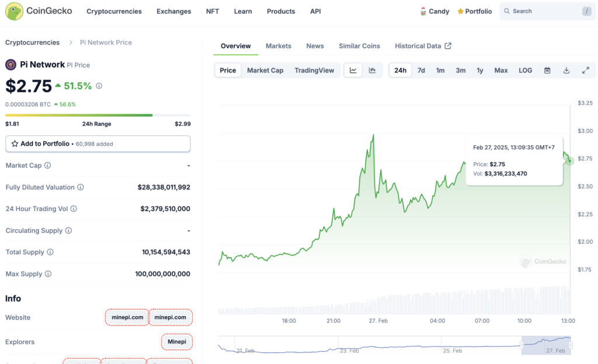Click info icon next to Circulating Supply
Screen dimensions: 598x364
pyautogui.click(x=68, y=230)
